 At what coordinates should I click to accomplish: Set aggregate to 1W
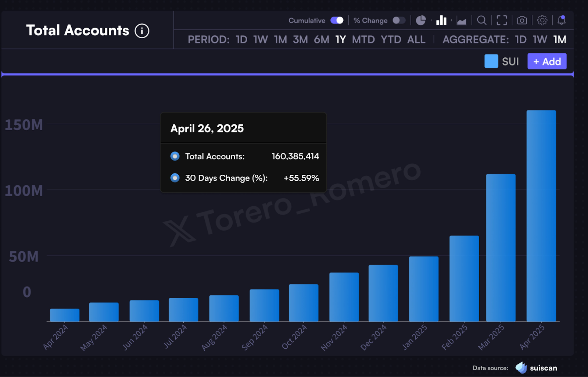[x=540, y=40]
